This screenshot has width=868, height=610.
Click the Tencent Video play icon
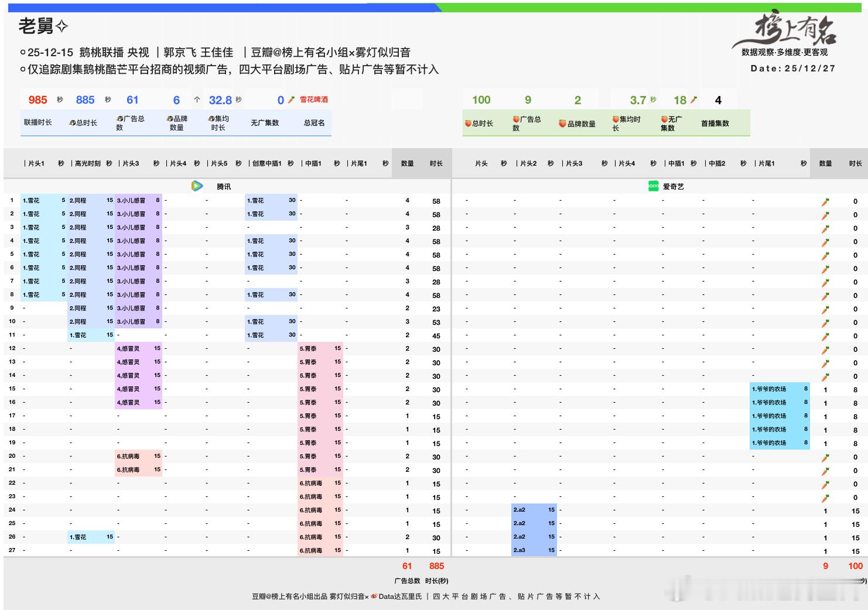point(196,186)
